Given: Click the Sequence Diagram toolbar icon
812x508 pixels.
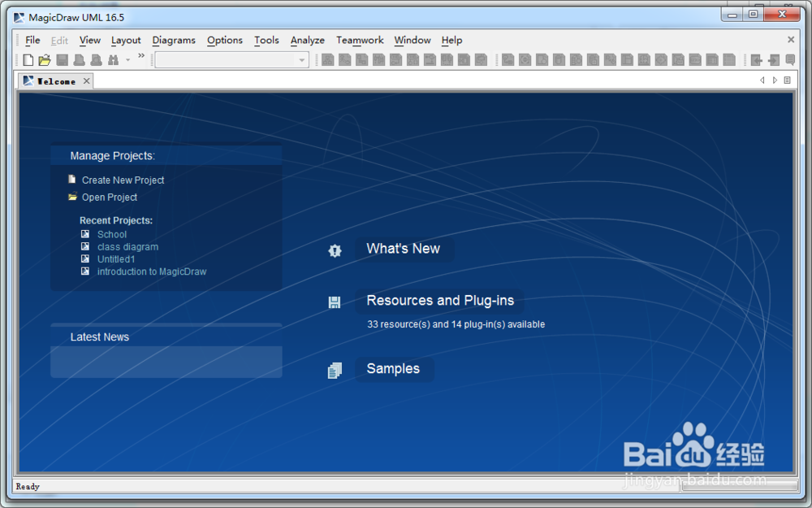Looking at the screenshot, I should [379, 60].
